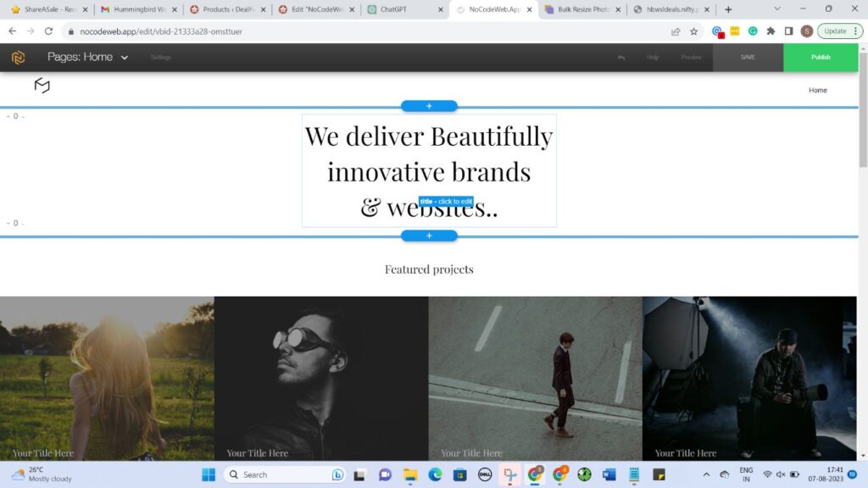Open the Windows Start menu
The width and height of the screenshot is (868, 488).
pyautogui.click(x=207, y=474)
